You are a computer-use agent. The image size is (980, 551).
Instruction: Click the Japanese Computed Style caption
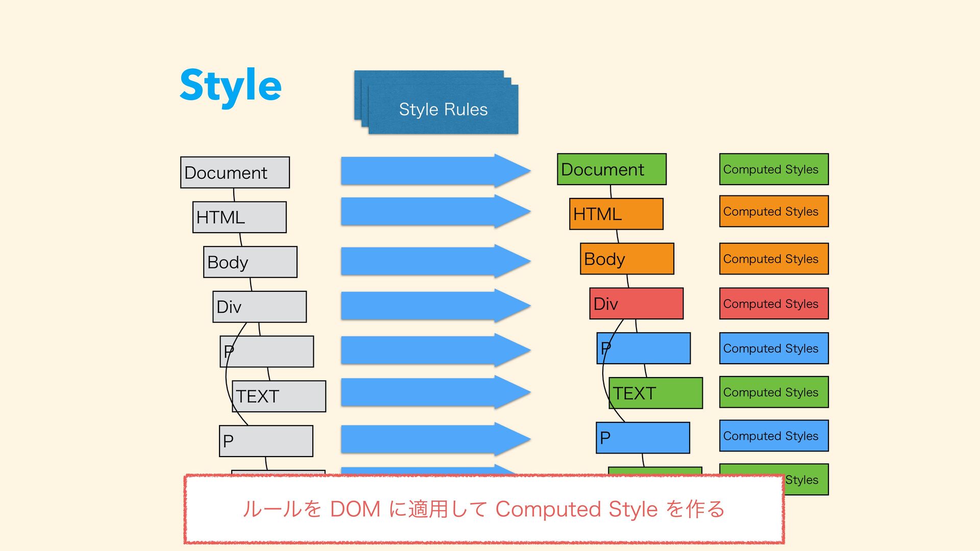[x=484, y=509]
